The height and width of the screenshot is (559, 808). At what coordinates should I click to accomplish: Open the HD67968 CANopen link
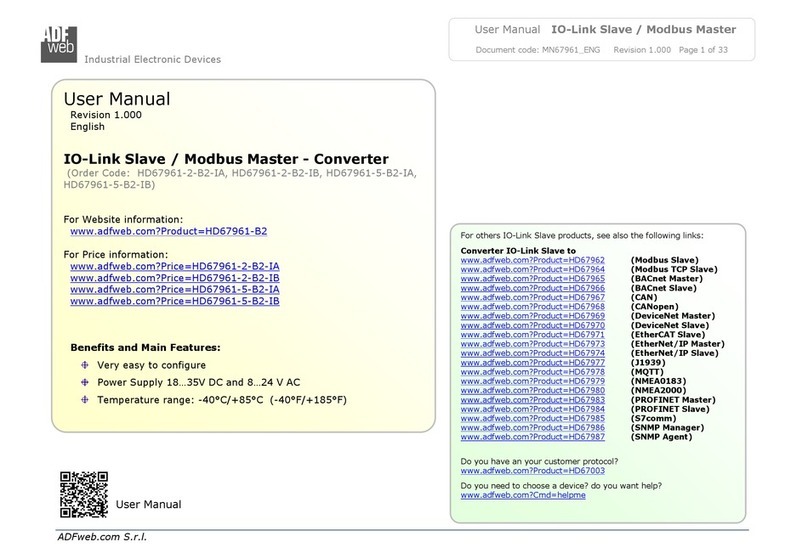(x=533, y=307)
